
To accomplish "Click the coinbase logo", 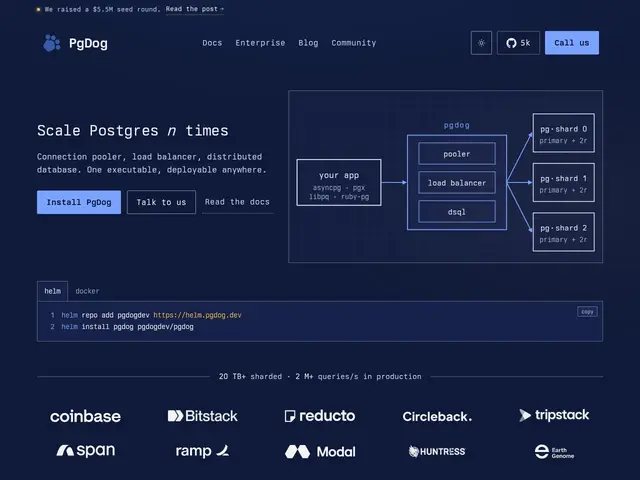I will point(85,416).
